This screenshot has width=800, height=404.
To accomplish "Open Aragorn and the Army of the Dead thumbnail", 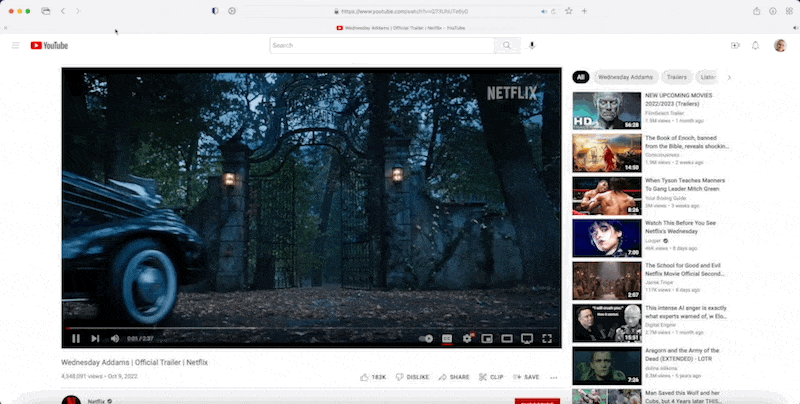I will [607, 366].
